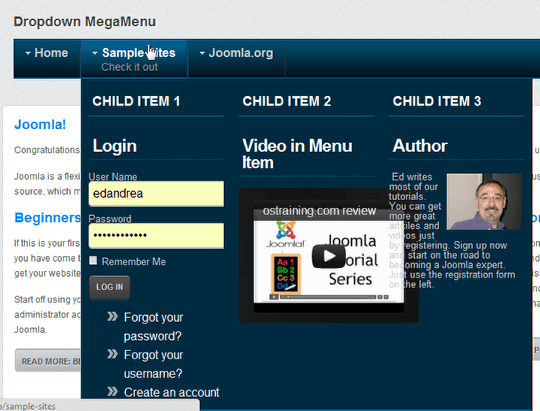
Task: Click arrow bullet beside Create an account
Action: pos(112,391)
